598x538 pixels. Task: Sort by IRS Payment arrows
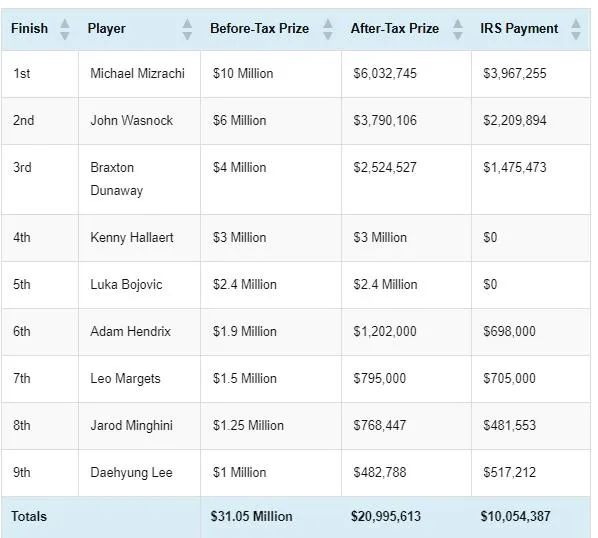pyautogui.click(x=576, y=29)
